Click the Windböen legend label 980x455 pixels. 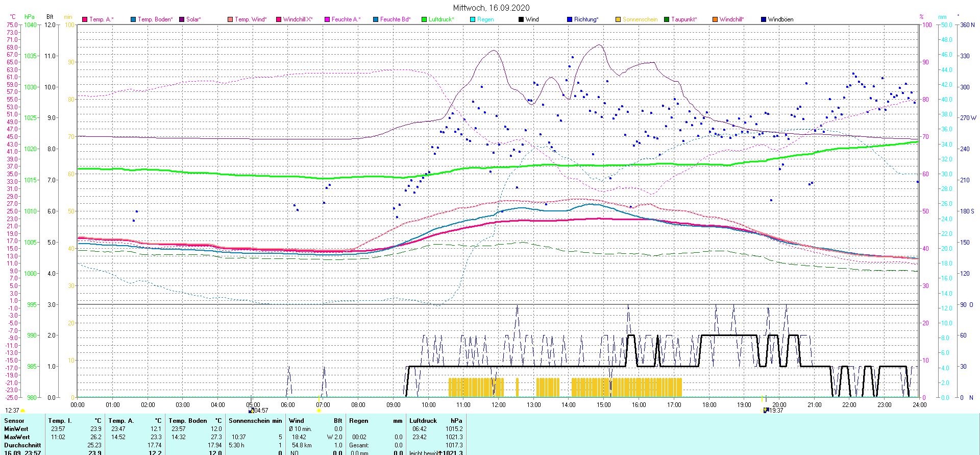[x=780, y=19]
